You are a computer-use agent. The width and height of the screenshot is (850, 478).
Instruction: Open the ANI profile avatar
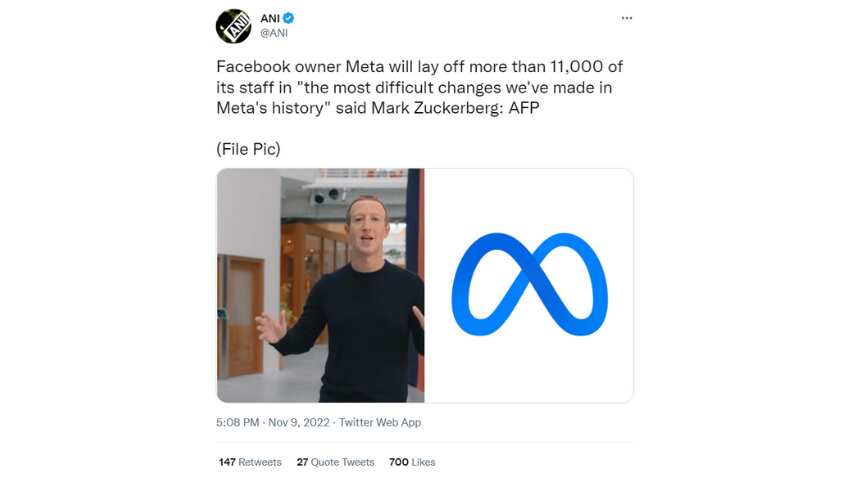pos(233,25)
